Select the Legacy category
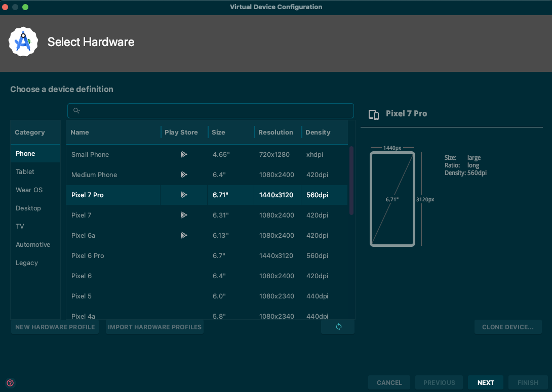 [35, 263]
